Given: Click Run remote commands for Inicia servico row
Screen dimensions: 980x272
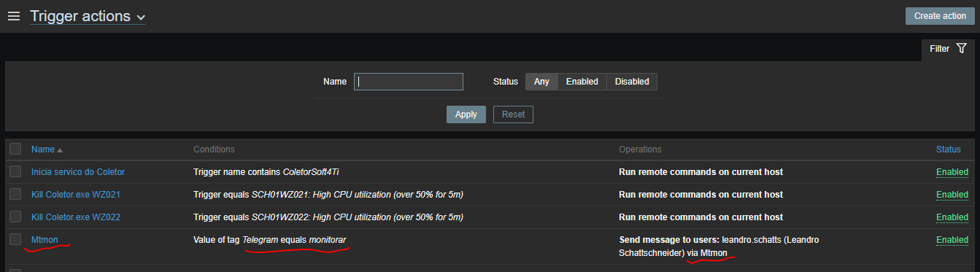Looking at the screenshot, I should (701, 172).
